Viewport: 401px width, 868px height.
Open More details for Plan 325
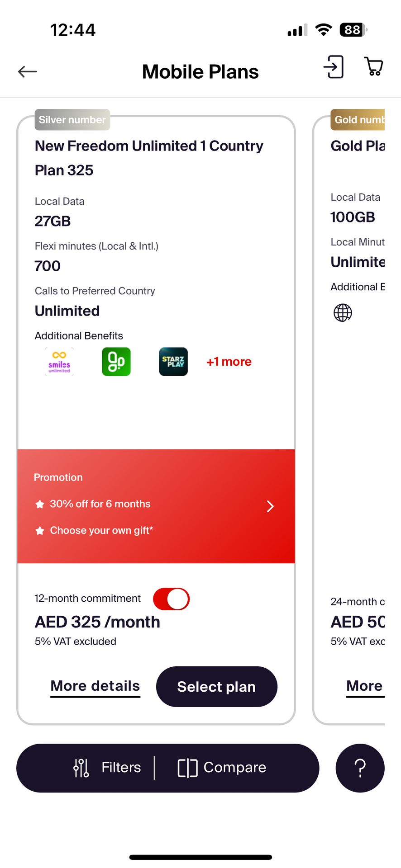95,686
